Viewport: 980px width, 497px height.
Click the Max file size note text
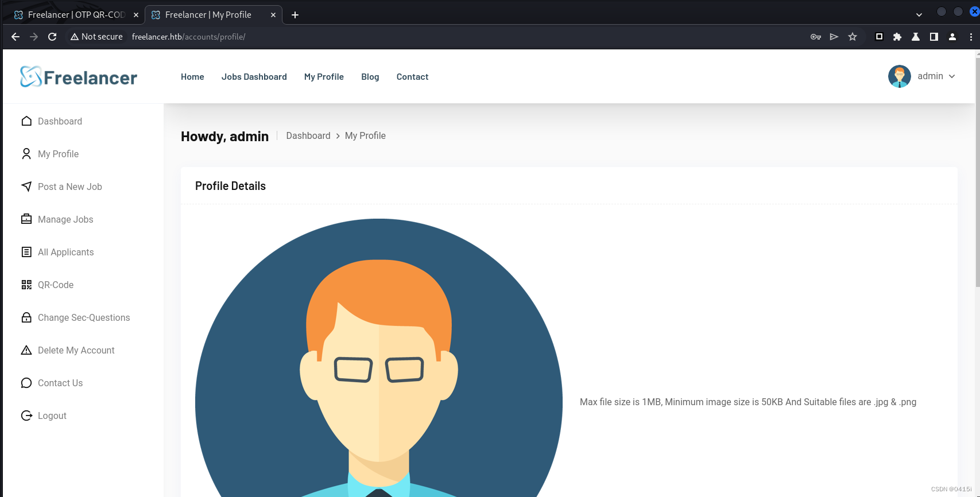click(x=748, y=402)
